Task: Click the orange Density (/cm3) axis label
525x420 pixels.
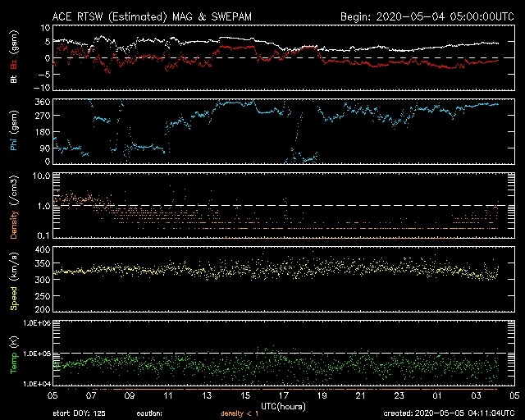Action: point(13,205)
